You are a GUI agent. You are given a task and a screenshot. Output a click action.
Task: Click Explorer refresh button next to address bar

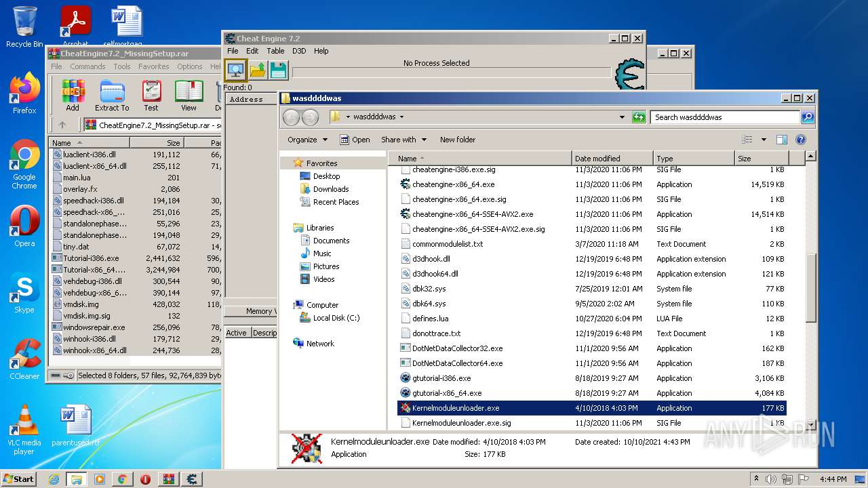638,117
